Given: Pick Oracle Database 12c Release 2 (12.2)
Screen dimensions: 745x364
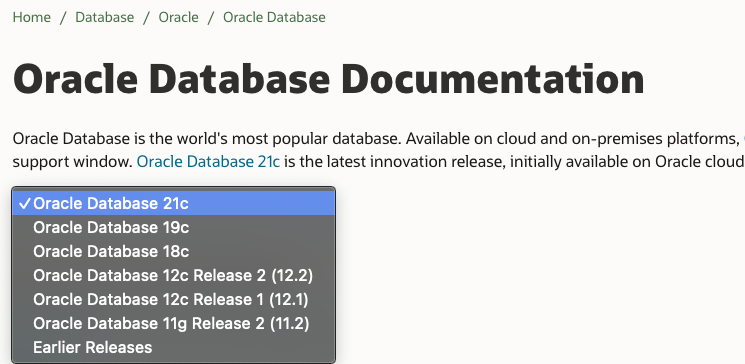Looking at the screenshot, I should [173, 276].
